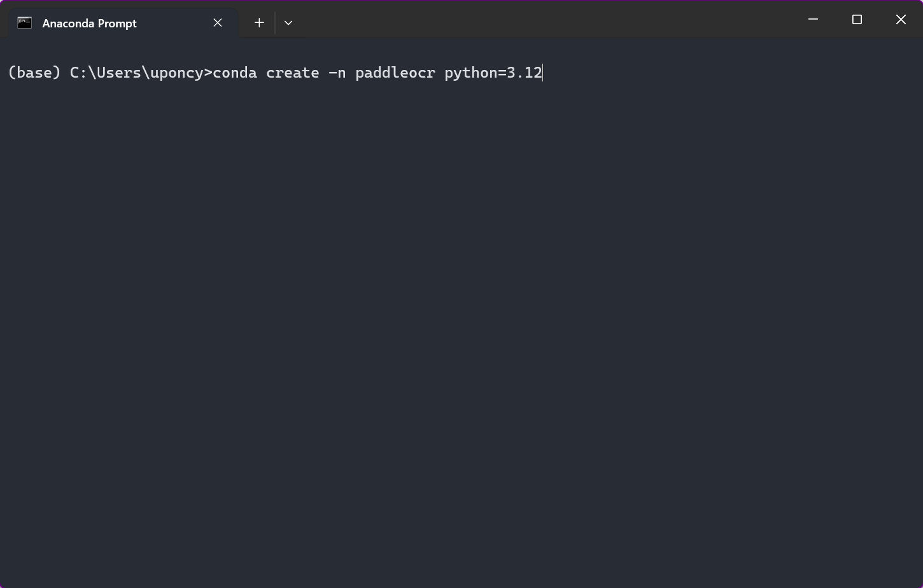
Task: Maximize the terminal window
Action: point(857,20)
